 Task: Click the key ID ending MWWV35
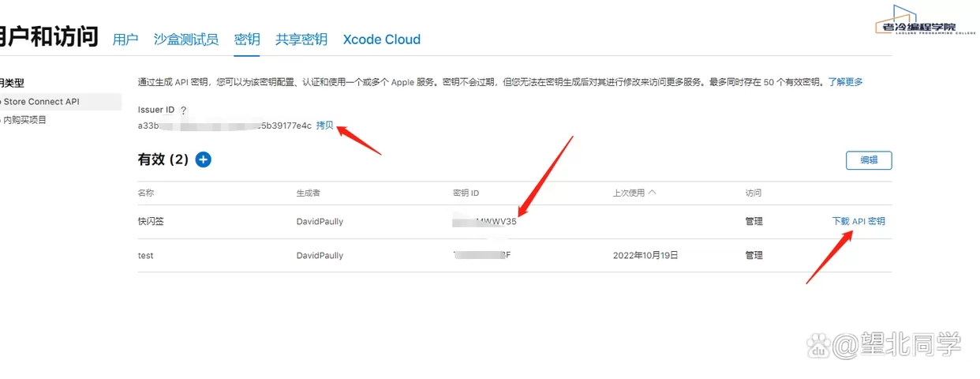pyautogui.click(x=485, y=222)
